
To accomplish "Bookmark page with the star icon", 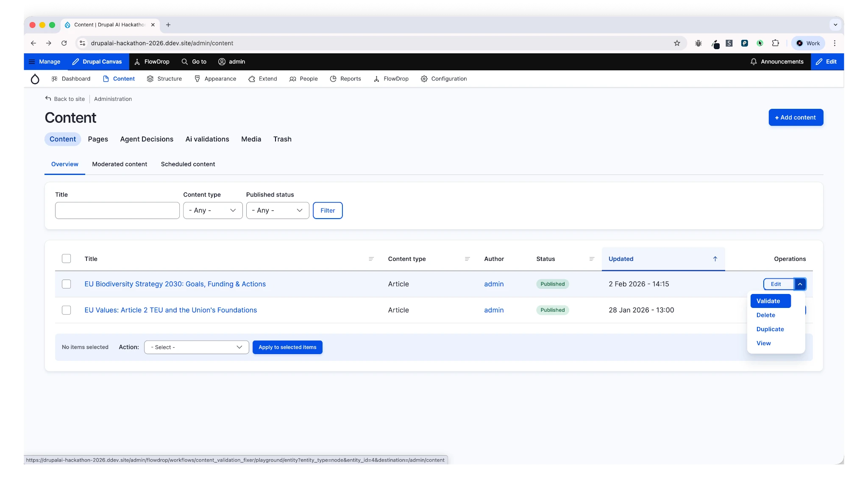I will coord(677,43).
